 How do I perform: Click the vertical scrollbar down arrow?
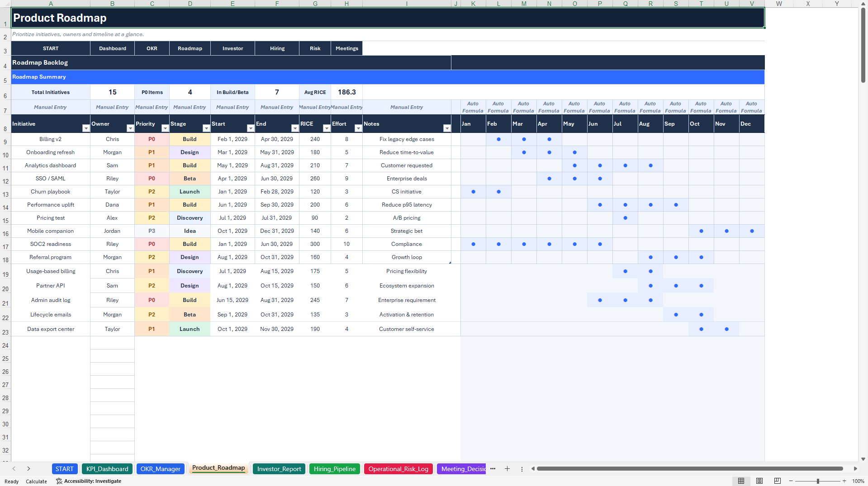[863, 459]
